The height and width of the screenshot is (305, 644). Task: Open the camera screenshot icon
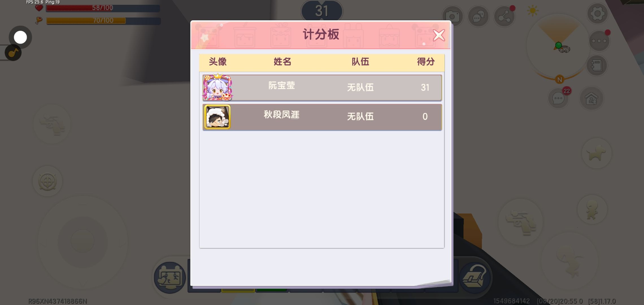[452, 16]
